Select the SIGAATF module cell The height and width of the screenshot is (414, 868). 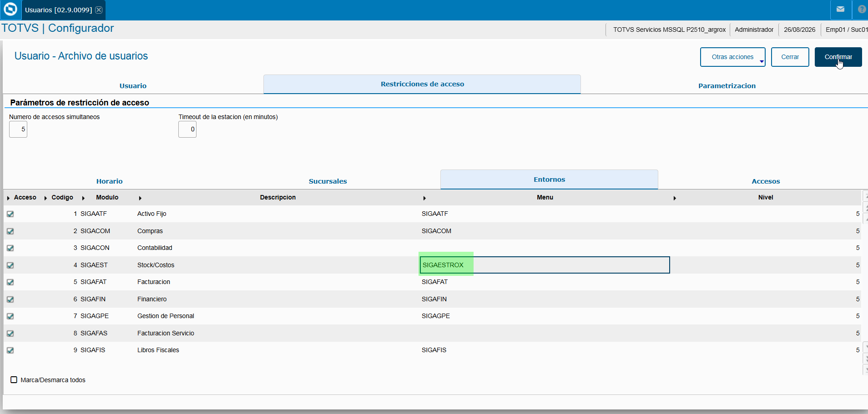pos(94,214)
